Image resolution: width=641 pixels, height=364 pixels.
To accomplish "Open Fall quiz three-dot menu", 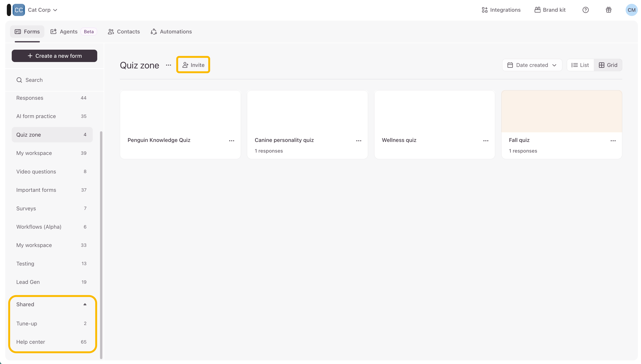I will point(613,140).
